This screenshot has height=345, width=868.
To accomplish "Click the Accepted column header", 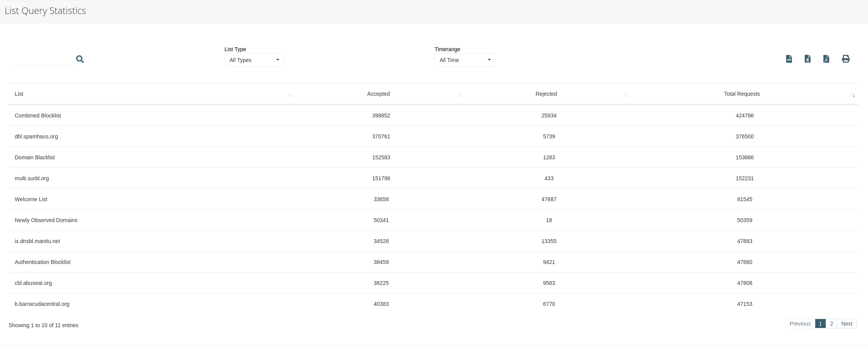I will click(x=378, y=94).
